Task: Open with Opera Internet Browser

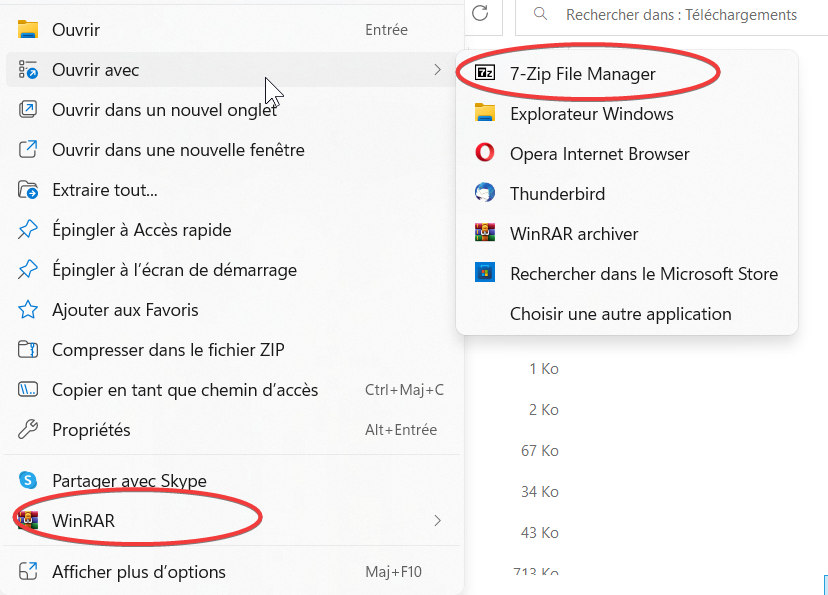Action: point(627,154)
